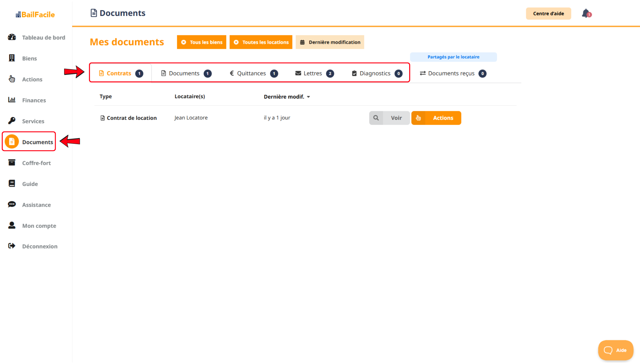Click the Assistance chat bubble icon
The height and width of the screenshot is (364, 640).
click(x=12, y=204)
